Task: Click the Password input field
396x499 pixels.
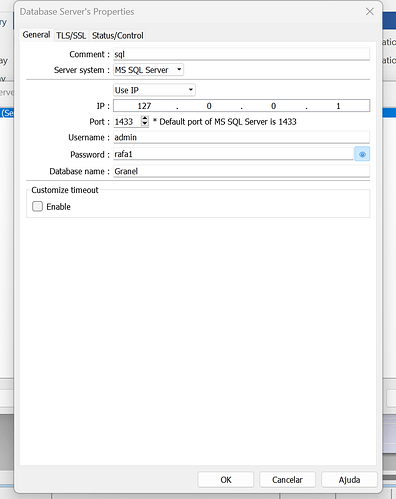Action: pos(233,154)
